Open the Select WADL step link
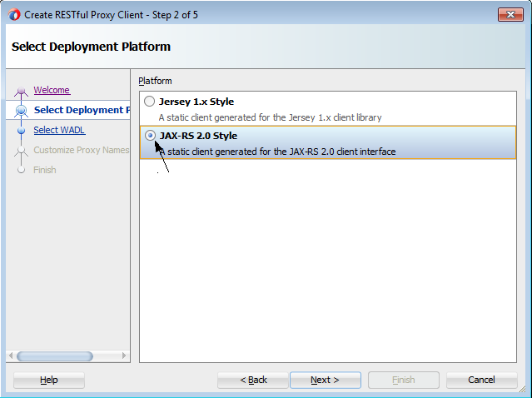 59,130
